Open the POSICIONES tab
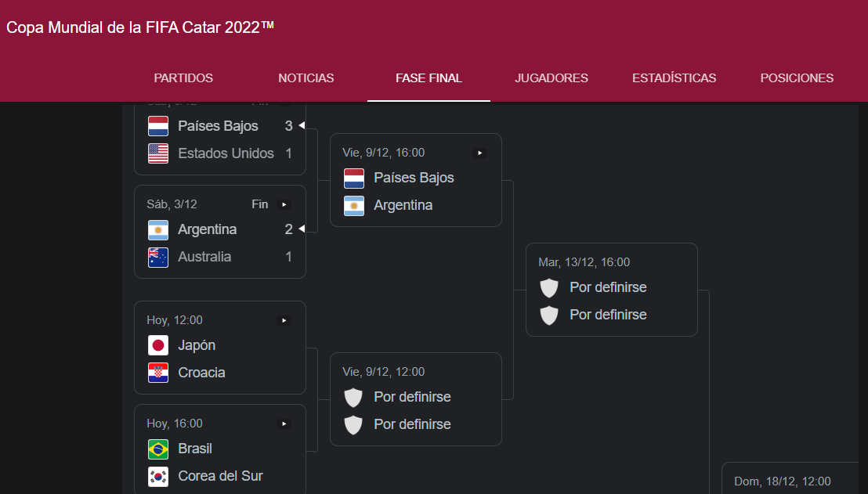This screenshot has width=868, height=494. [797, 78]
